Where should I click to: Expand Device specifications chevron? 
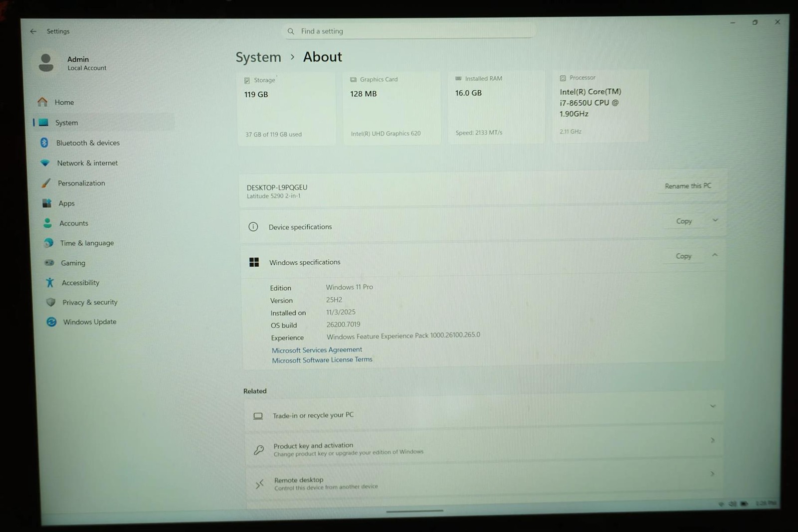click(x=715, y=220)
